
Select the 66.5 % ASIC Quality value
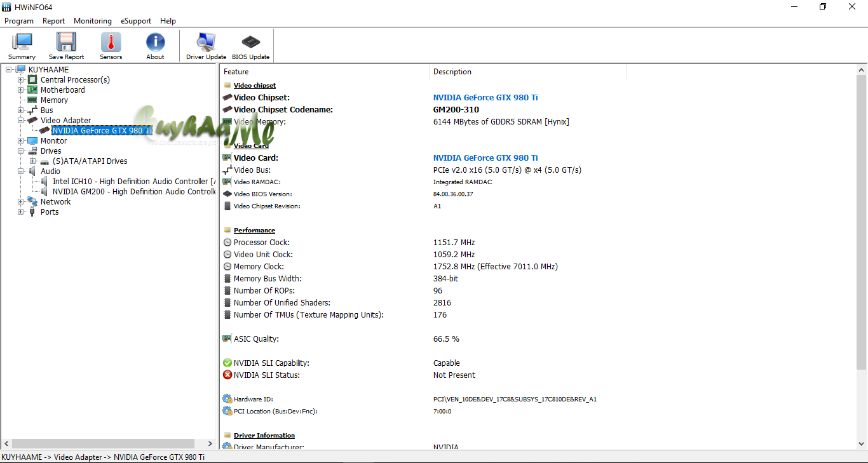(446, 339)
